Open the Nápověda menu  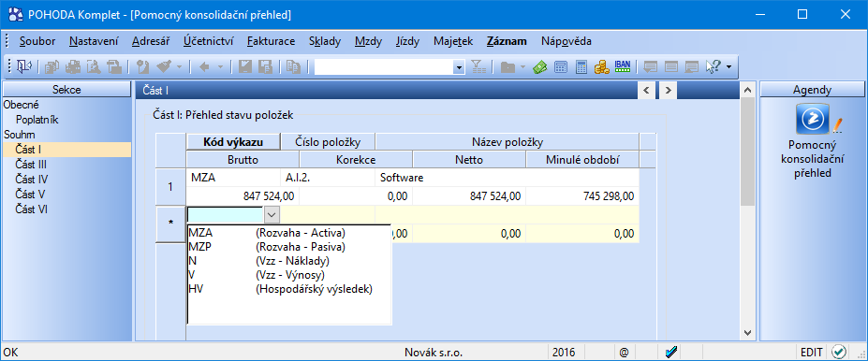pos(566,41)
